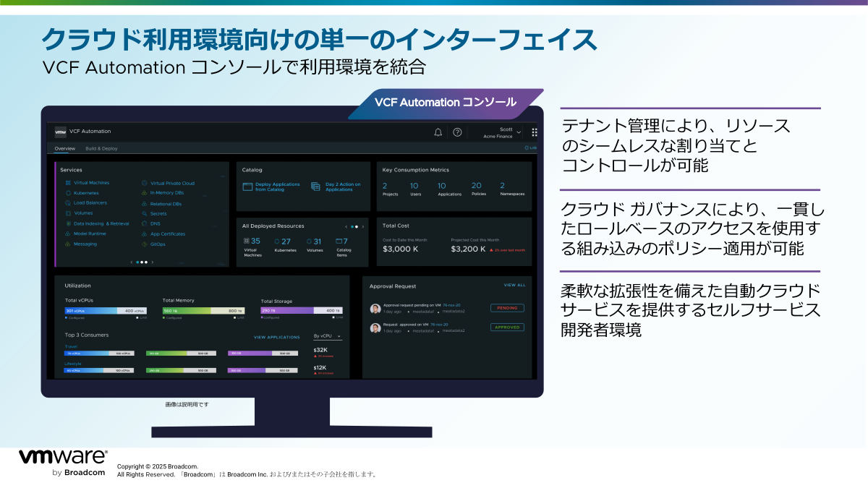Click the App Certificates icon

145,234
